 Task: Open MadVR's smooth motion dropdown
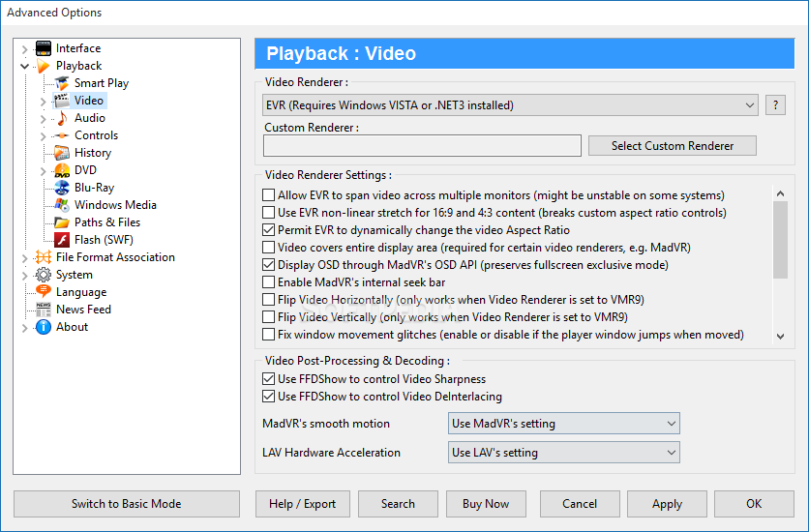tap(564, 424)
